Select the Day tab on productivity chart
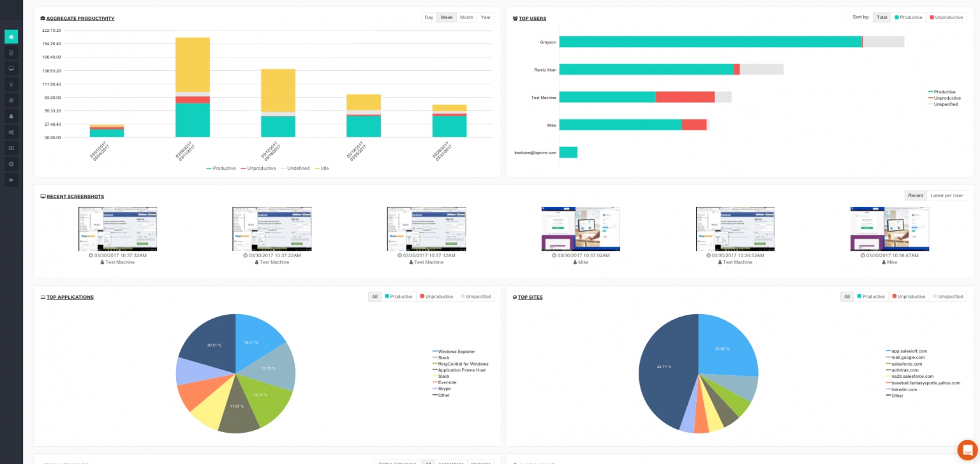Viewport: 980px width, 464px height. (428, 17)
